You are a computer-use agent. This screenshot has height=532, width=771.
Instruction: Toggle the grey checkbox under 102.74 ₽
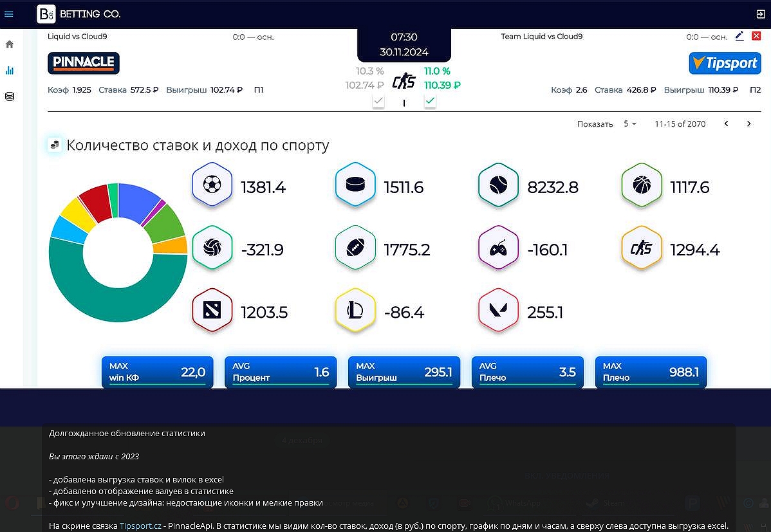coord(378,101)
